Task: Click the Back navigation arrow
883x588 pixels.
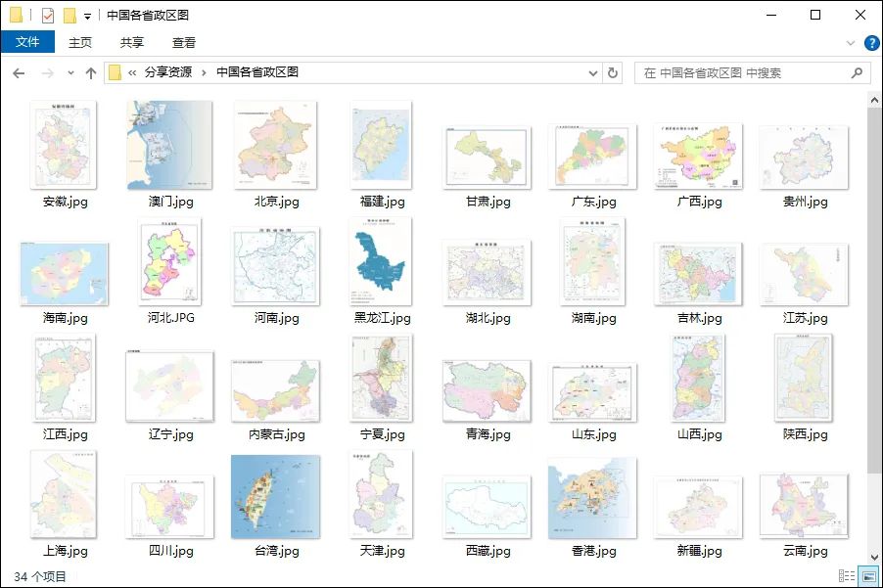Action: (19, 73)
